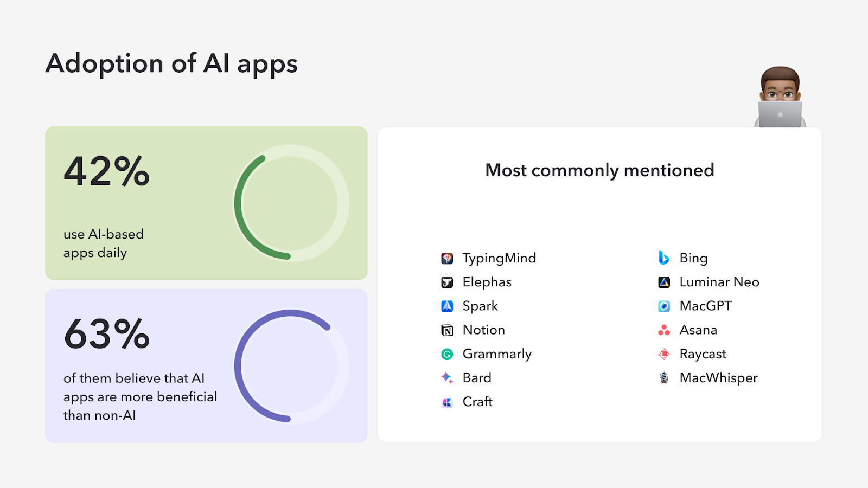Click the Grammarly green icon
The width and height of the screenshot is (868, 488).
pos(447,354)
